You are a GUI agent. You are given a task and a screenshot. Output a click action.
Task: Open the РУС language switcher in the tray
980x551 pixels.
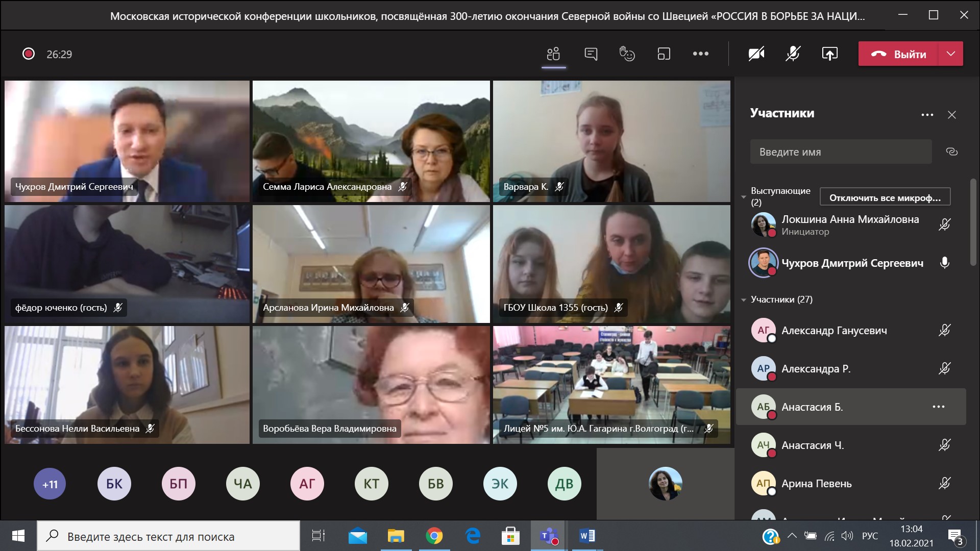point(870,536)
